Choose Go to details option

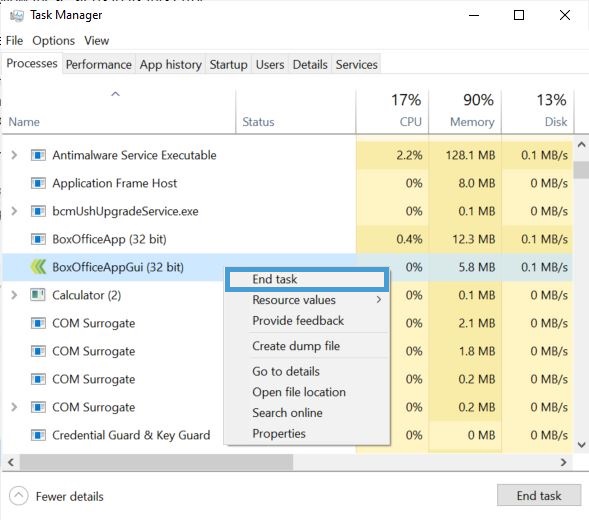pyautogui.click(x=307, y=371)
